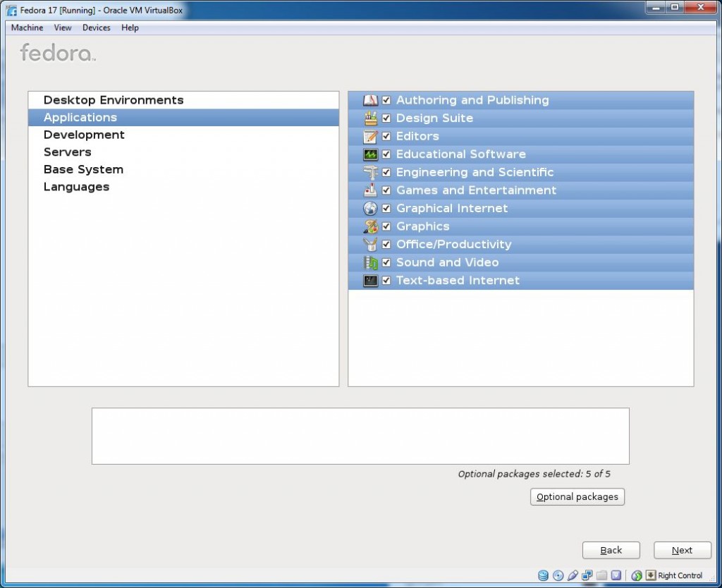722x588 pixels.
Task: Click the Graphical Internet globe icon
Action: (370, 208)
